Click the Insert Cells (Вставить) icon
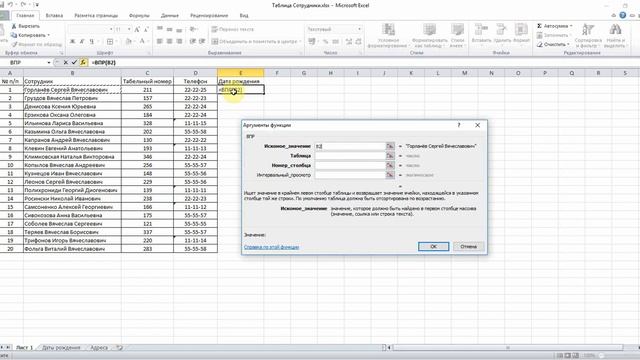The height and width of the screenshot is (360, 640). coord(481,30)
